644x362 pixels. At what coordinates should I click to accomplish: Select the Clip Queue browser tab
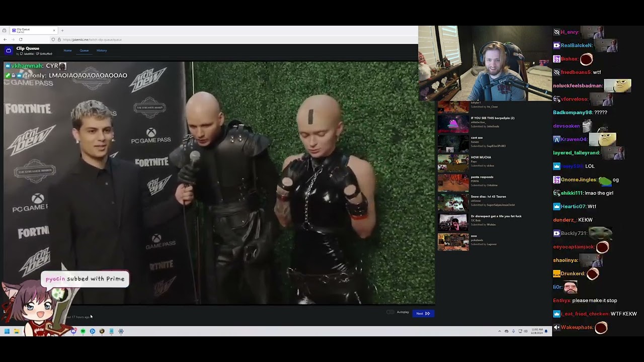pos(33,30)
